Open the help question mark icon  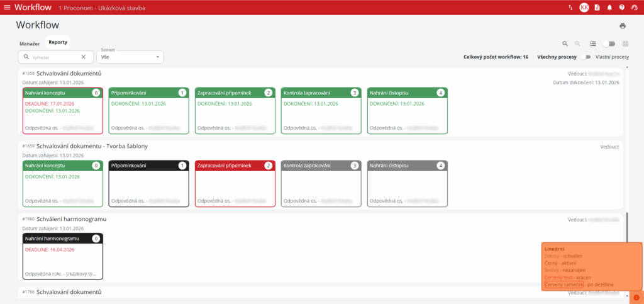coord(621,8)
